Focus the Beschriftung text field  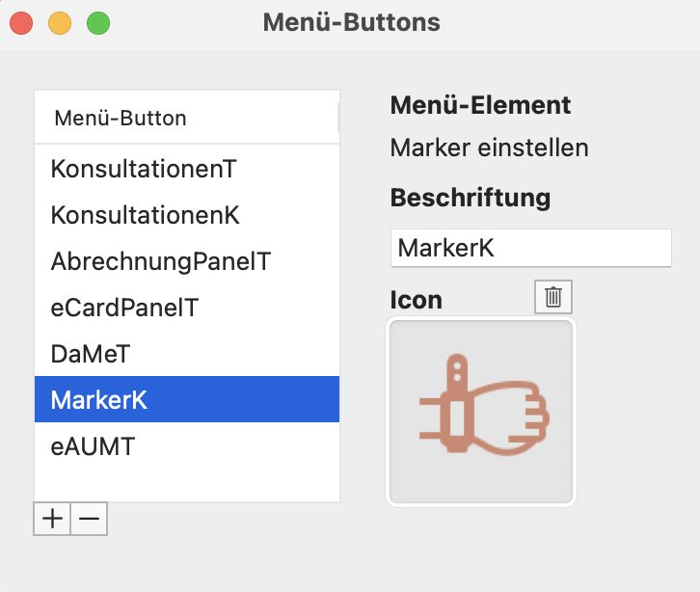click(x=531, y=248)
